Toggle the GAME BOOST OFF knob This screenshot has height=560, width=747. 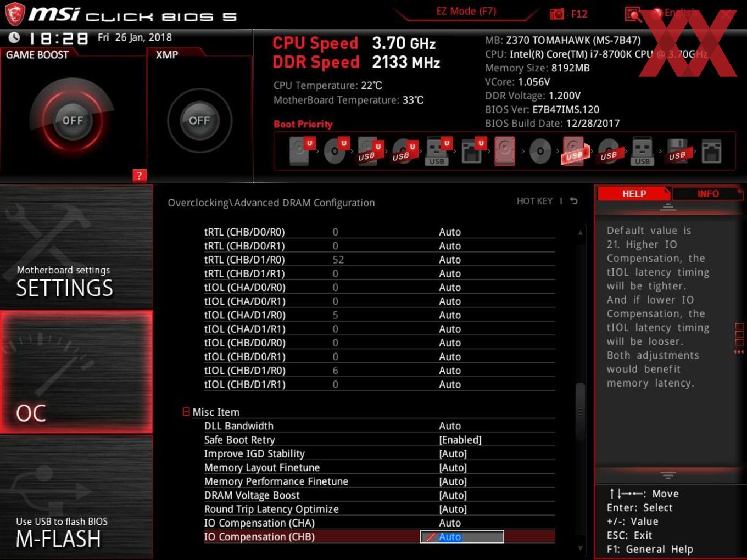73,120
